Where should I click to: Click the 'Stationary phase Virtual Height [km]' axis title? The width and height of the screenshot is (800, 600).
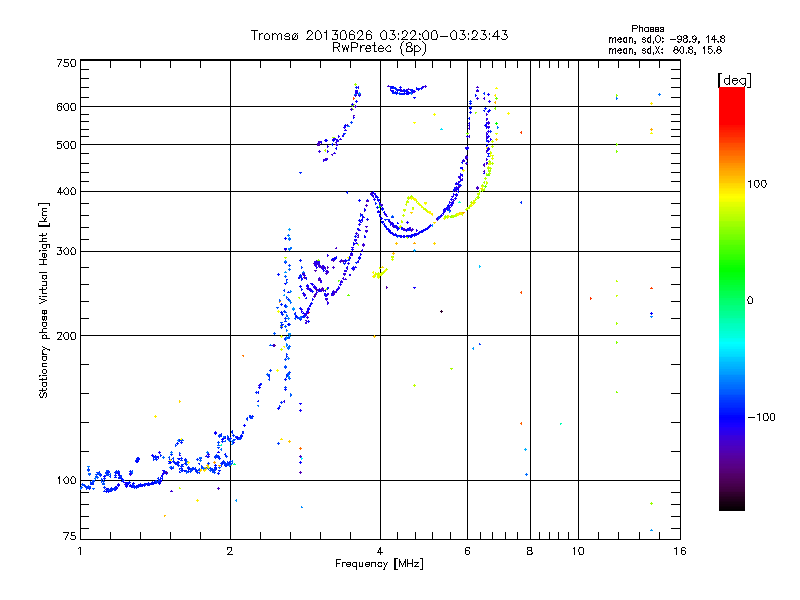coord(44,301)
